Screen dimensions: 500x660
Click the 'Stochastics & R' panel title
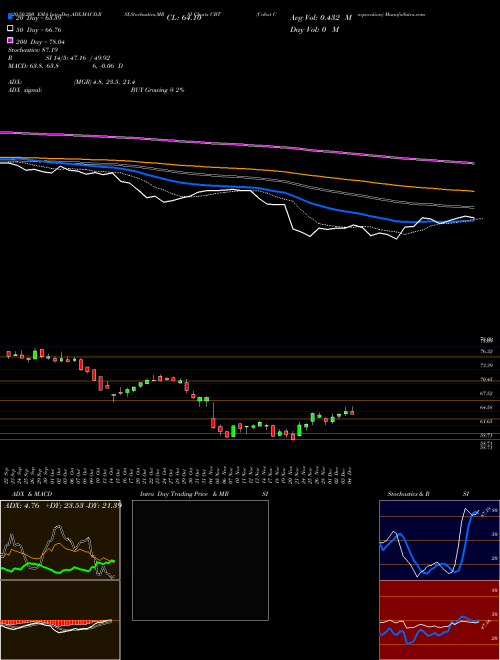[x=409, y=494]
